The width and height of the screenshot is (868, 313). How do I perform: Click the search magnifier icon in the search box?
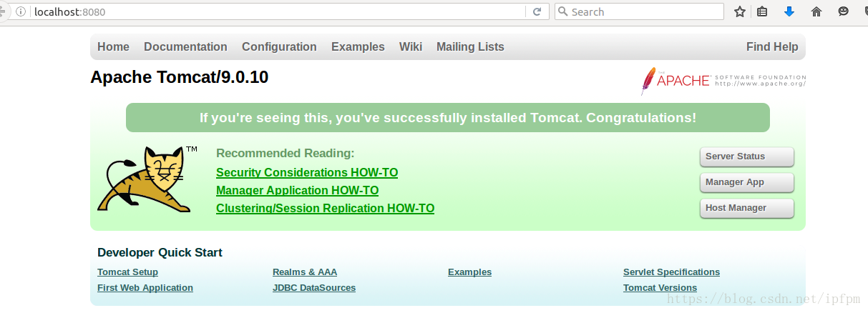point(563,11)
